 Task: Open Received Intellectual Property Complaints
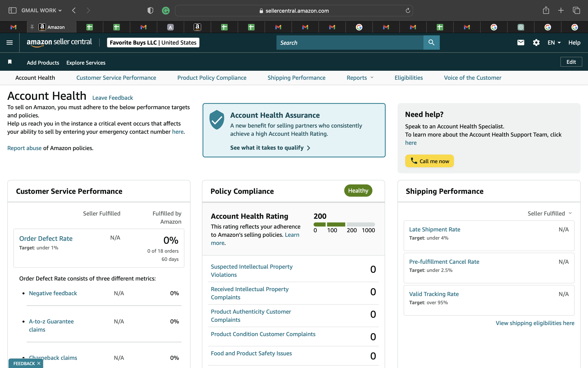[250, 293]
